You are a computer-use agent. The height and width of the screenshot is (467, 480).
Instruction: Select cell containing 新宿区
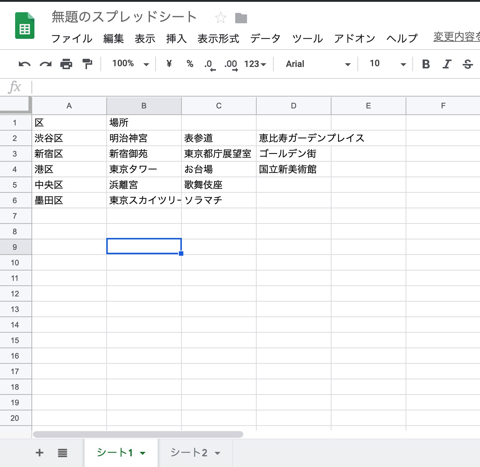coord(69,154)
